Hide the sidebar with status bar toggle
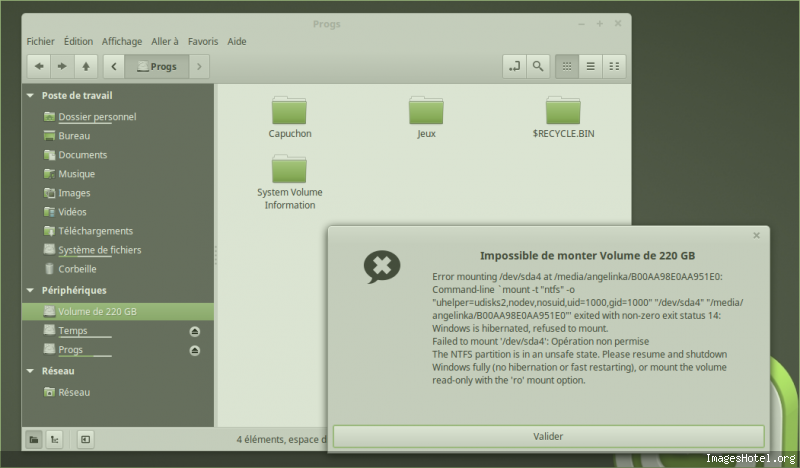Viewport: 800px width, 468px height. 85,439
